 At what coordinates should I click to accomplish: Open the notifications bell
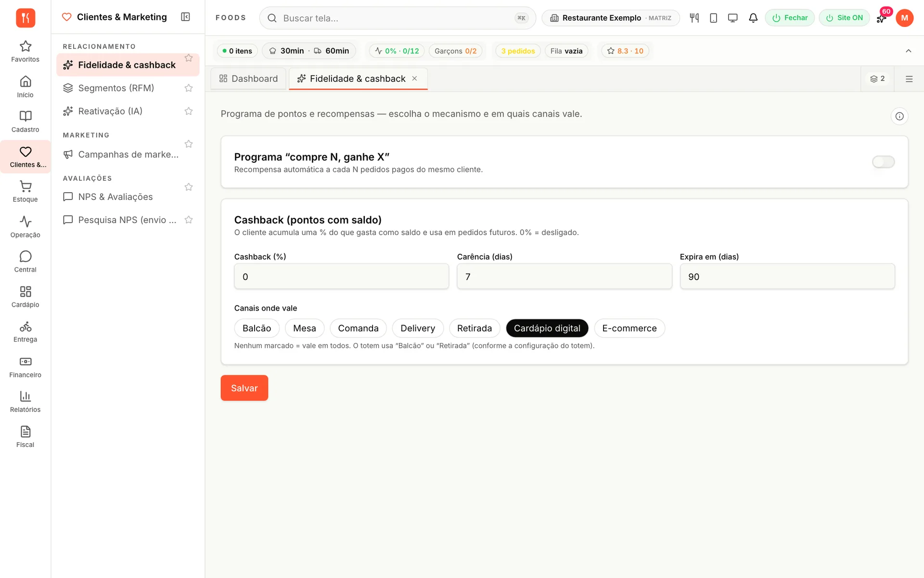click(x=753, y=18)
